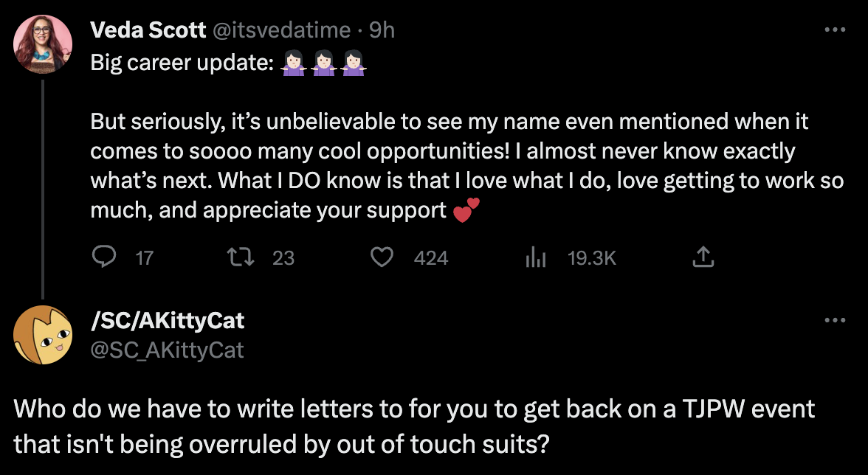Click the retweet count 23

pos(283,257)
